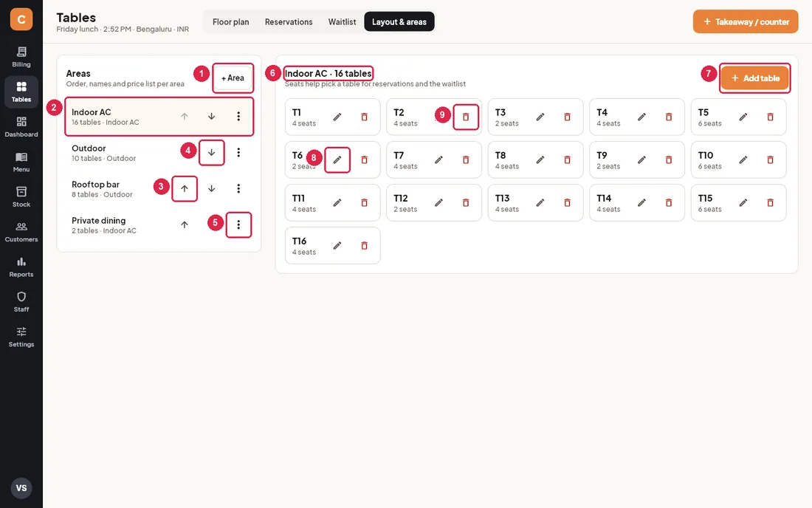Click the "Indoor AC · 16 tables" heading

(328, 74)
